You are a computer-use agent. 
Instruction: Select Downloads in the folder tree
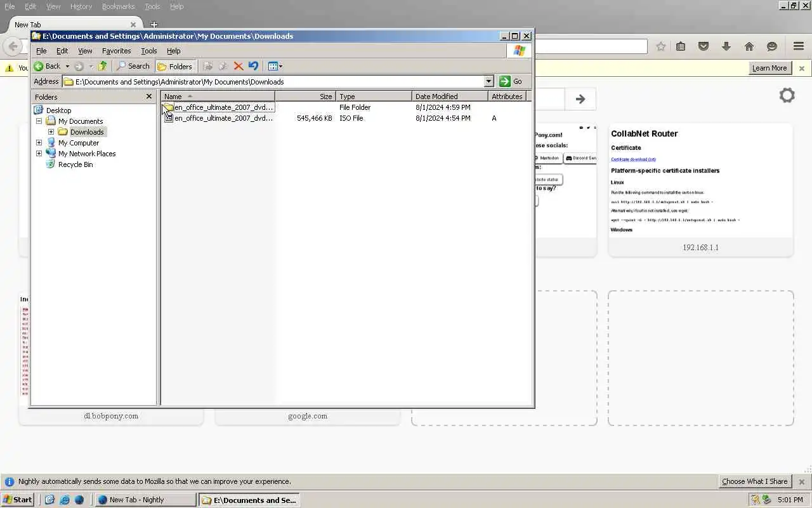pos(87,132)
